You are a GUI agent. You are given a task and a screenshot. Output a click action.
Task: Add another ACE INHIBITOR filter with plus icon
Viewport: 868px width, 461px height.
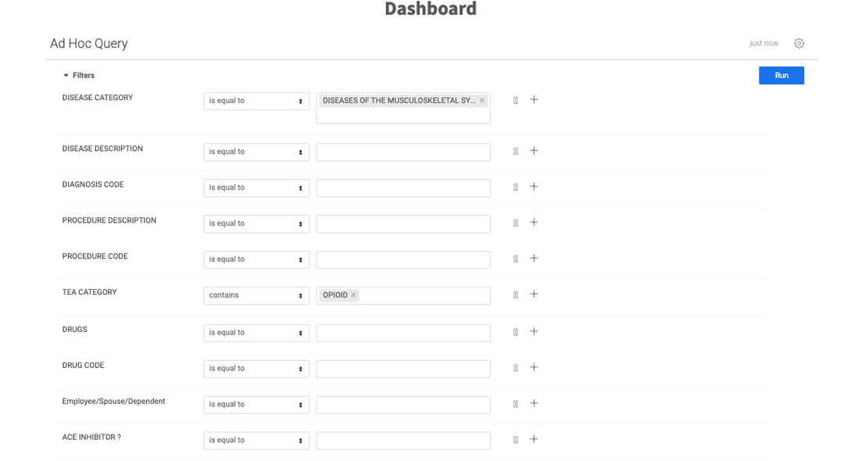(534, 439)
